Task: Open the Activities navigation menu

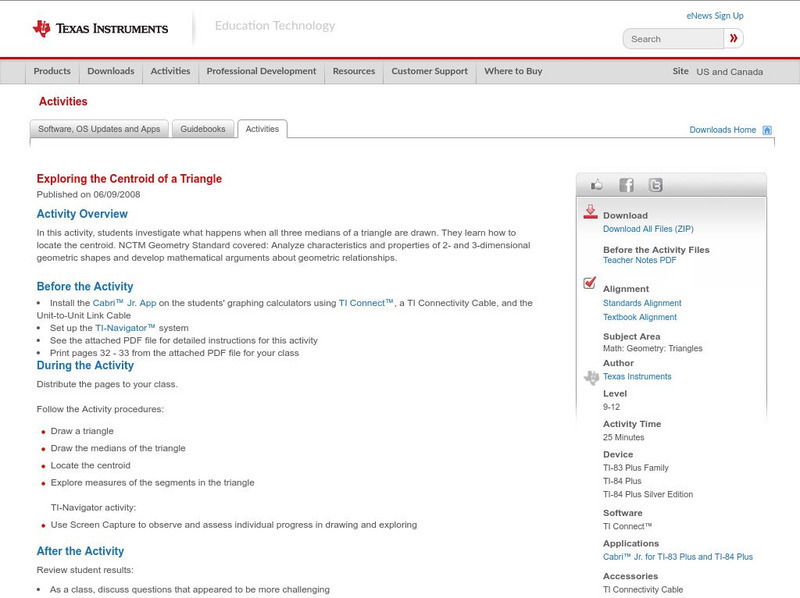Action: pos(170,71)
